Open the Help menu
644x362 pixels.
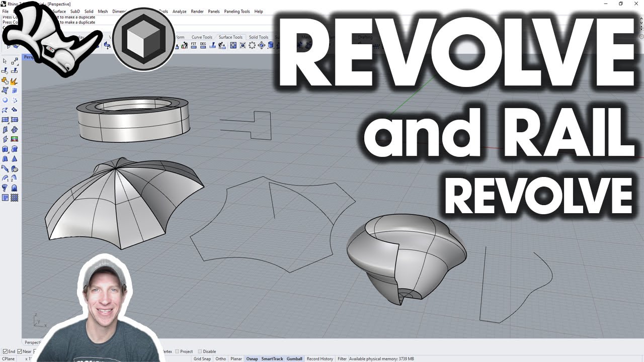(x=259, y=11)
